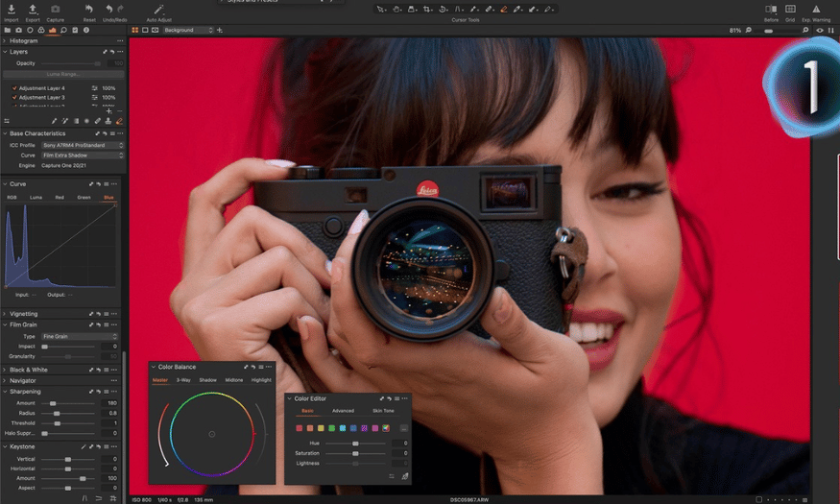Select the orange Erase Mask cursor tool

coord(504,9)
